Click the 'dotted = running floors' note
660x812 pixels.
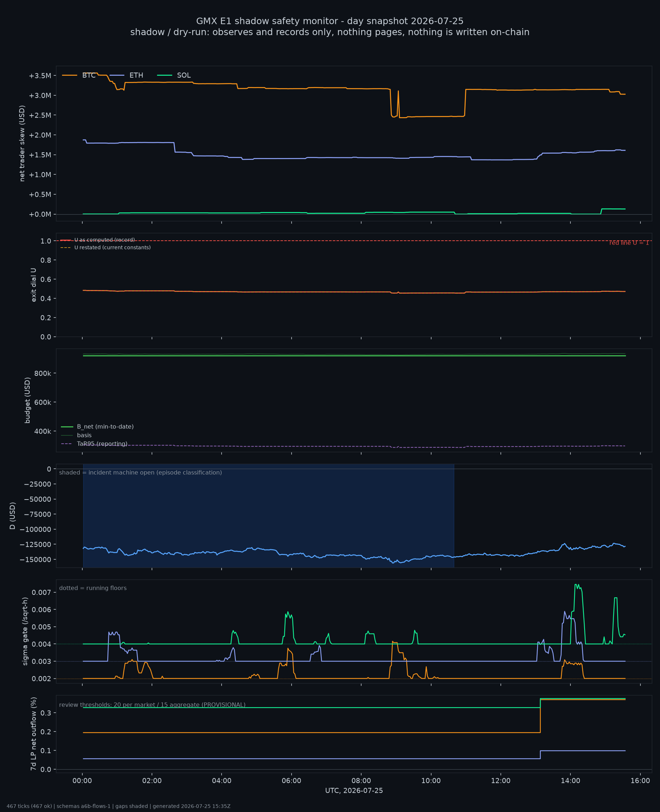click(93, 588)
